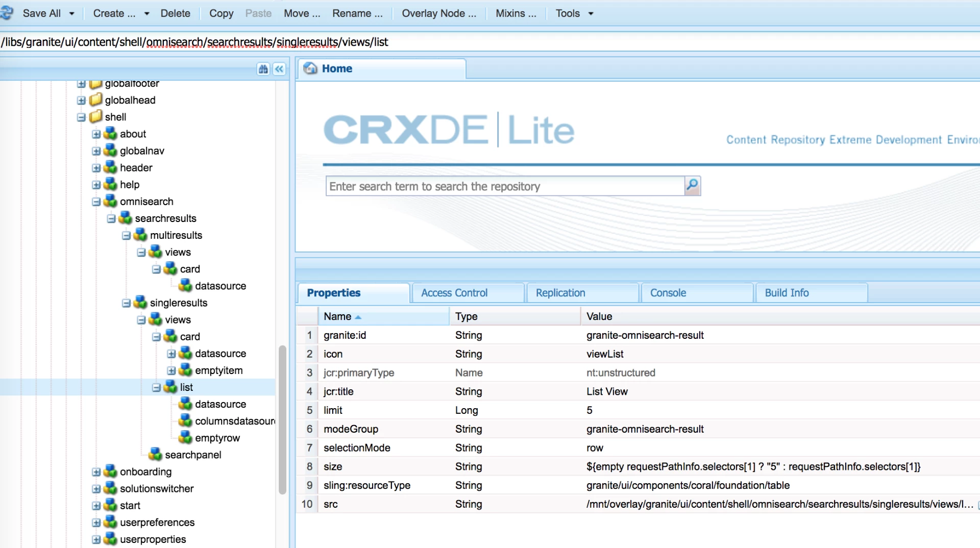Viewport: 980px width, 548px height.
Task: Click the Save All refresh icon
Action: [x=7, y=13]
